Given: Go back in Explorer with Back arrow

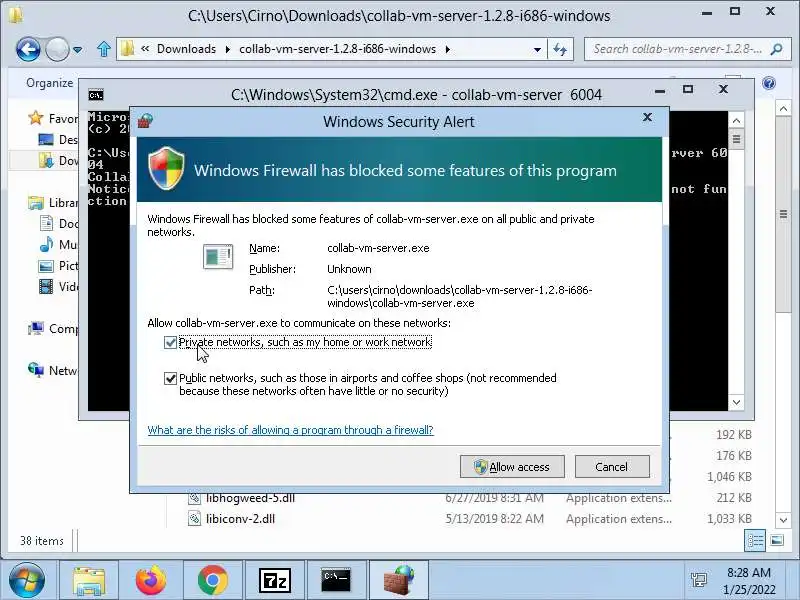Looking at the screenshot, I should click(28, 49).
